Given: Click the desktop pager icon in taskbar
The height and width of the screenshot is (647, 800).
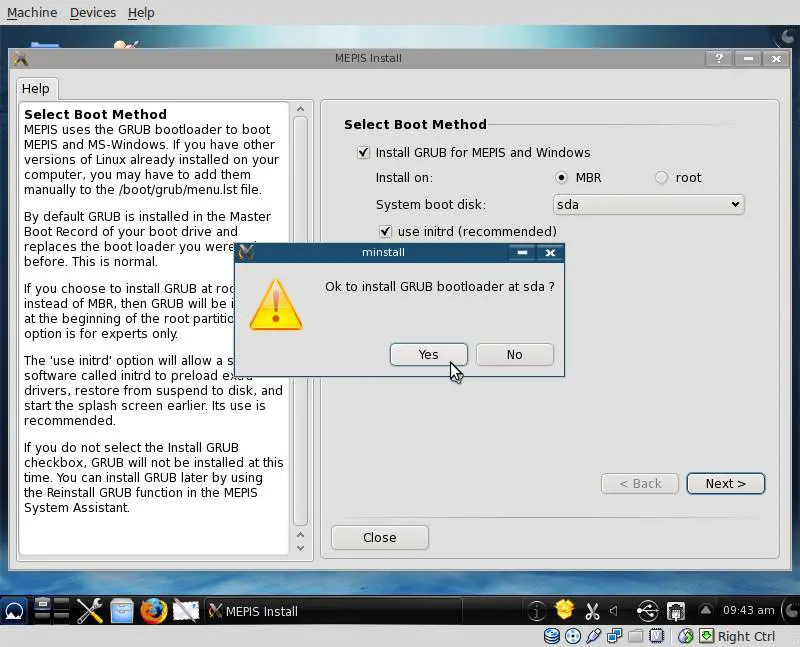Looking at the screenshot, I should [52, 610].
